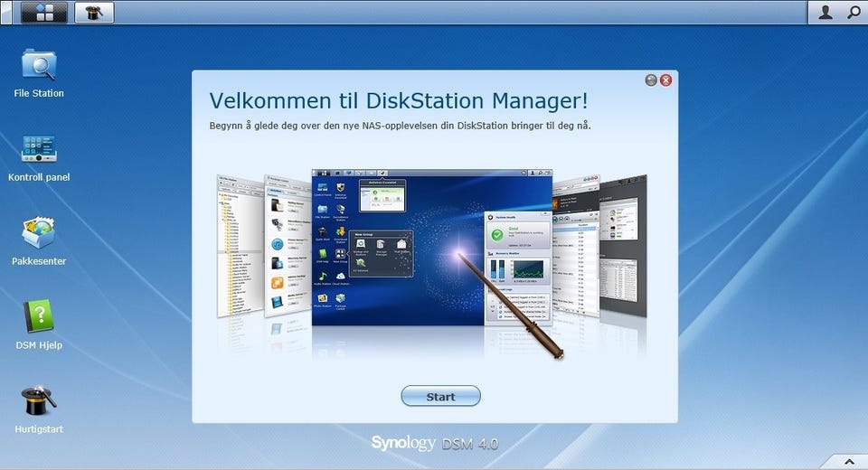Expand the bottom-right up-arrow panel

click(849, 462)
